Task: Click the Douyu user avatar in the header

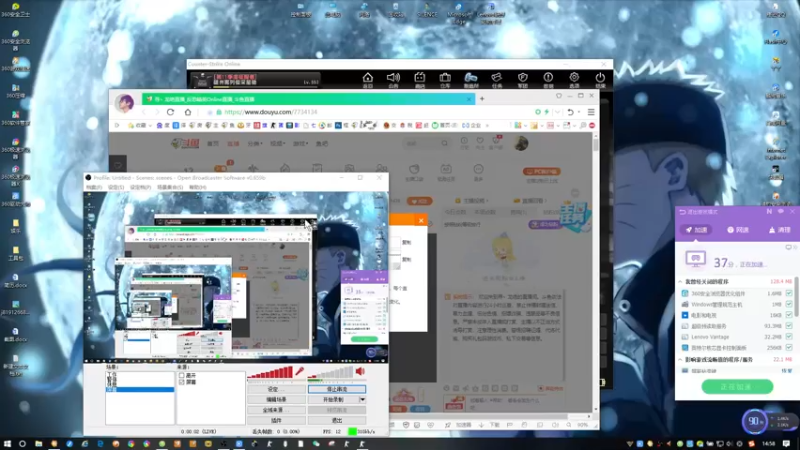Action: [521, 143]
